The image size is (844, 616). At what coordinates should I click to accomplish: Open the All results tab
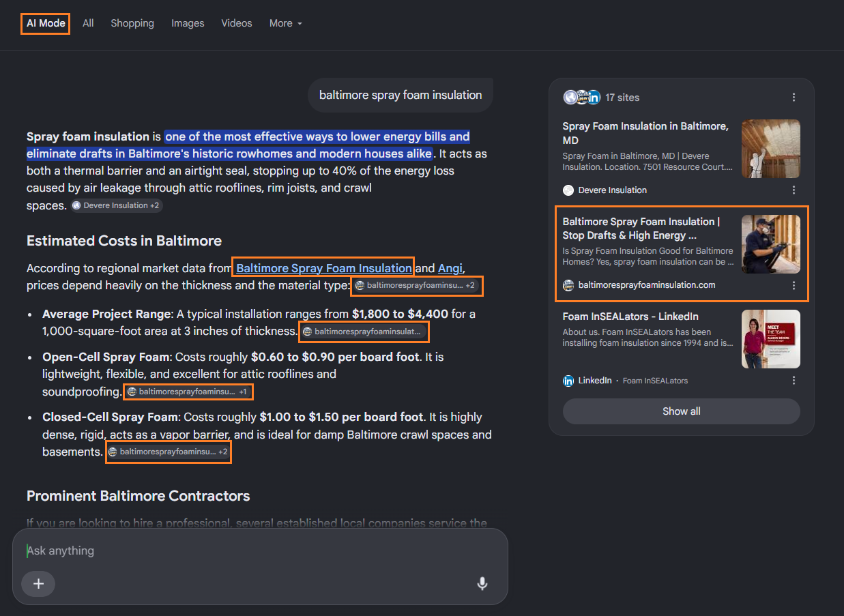[88, 23]
